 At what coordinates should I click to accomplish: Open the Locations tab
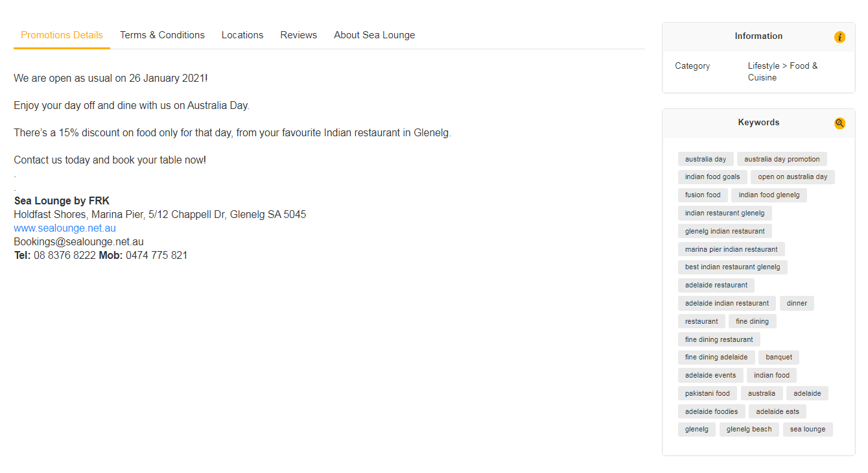coord(242,35)
